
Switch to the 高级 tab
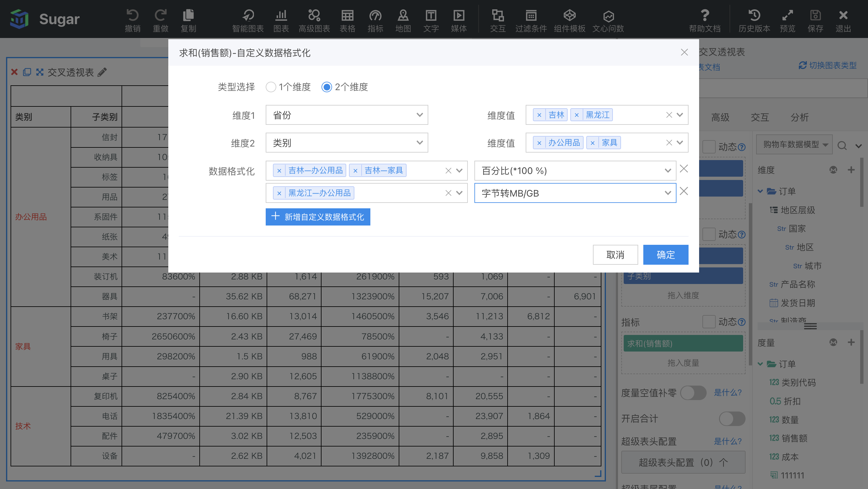tap(720, 117)
